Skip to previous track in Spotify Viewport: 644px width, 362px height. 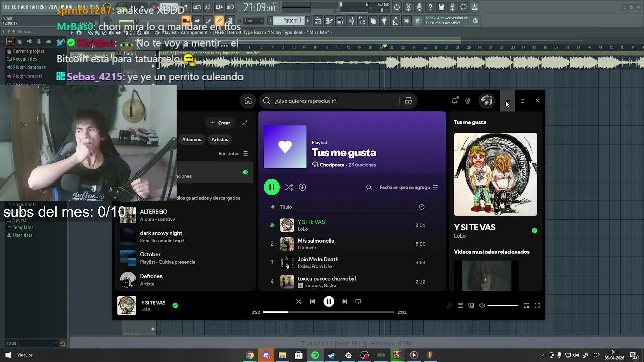pyautogui.click(x=312, y=301)
